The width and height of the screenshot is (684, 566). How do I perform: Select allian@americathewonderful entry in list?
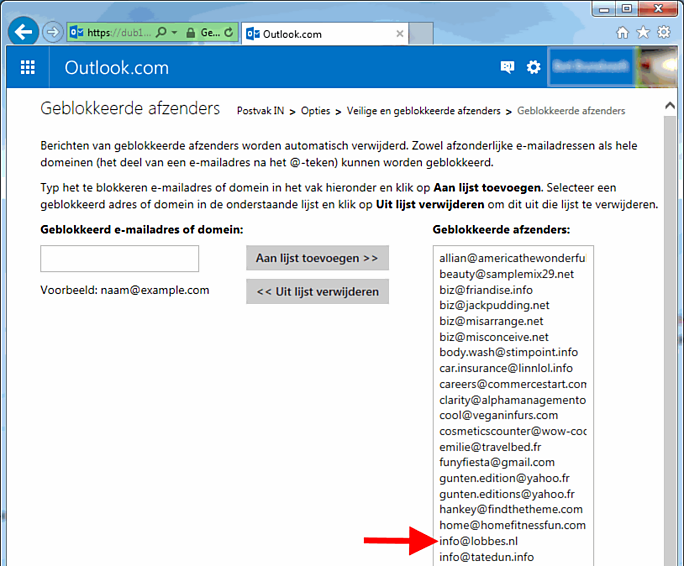(x=513, y=258)
